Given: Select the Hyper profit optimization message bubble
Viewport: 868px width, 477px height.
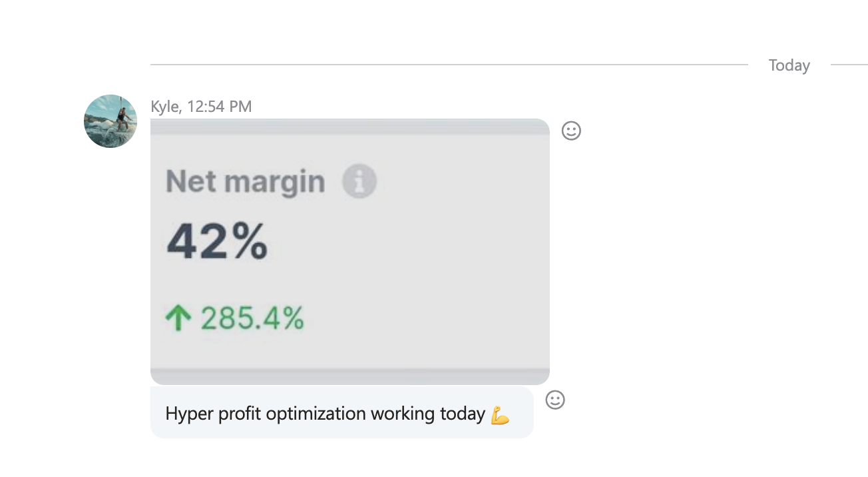Looking at the screenshot, I should 342,413.
